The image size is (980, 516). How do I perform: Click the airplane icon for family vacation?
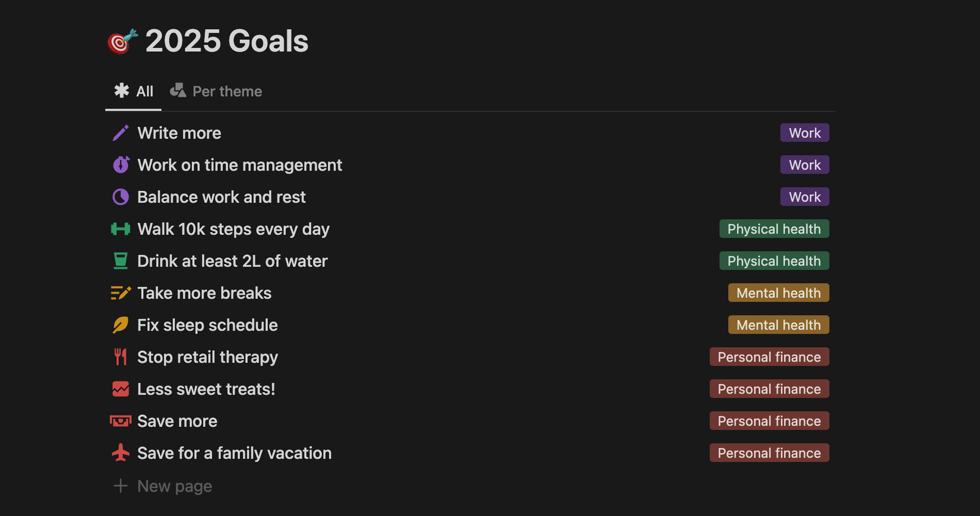(121, 453)
